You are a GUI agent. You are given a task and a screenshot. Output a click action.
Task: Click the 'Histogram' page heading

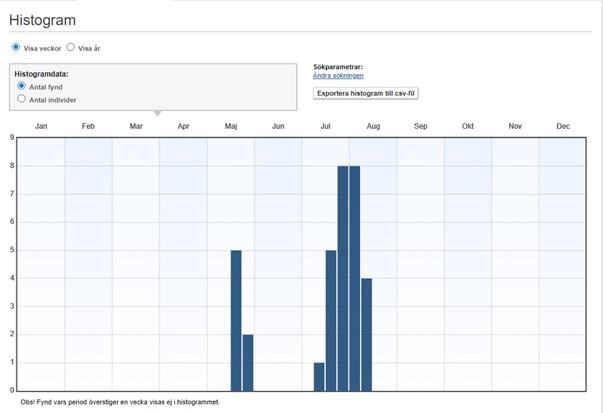[x=42, y=20]
